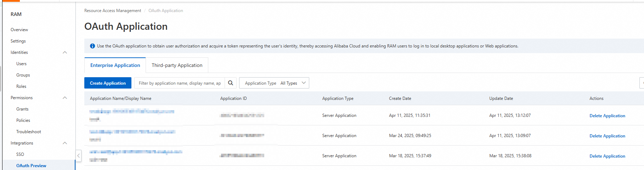
Task: Switch to Third-party Application tab
Action: (177, 65)
